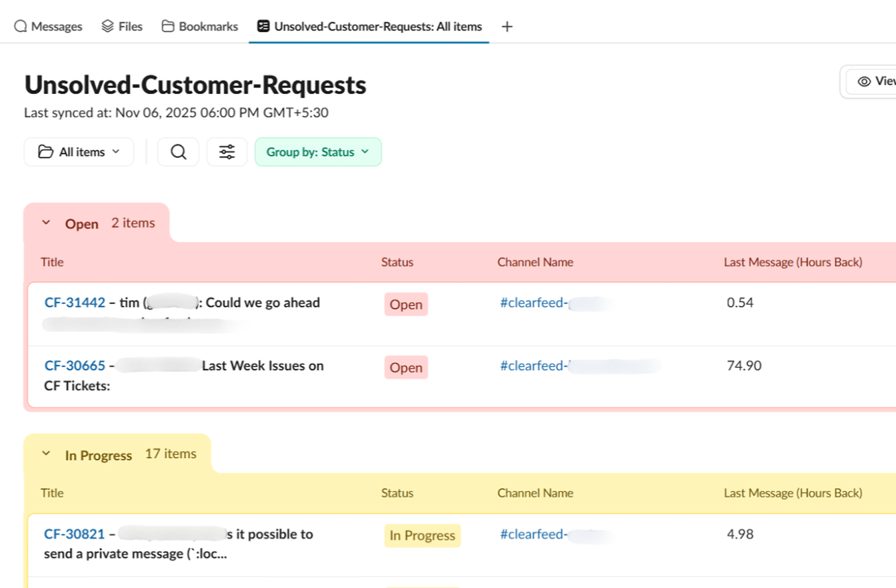Open the filter sliders icon next to search
The height and width of the screenshot is (588, 896).
click(227, 152)
